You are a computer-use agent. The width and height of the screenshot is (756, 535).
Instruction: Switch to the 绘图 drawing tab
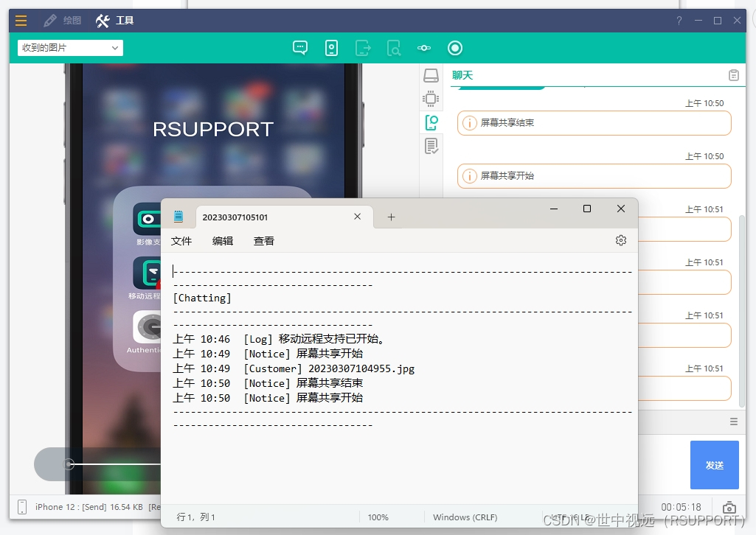click(x=62, y=20)
